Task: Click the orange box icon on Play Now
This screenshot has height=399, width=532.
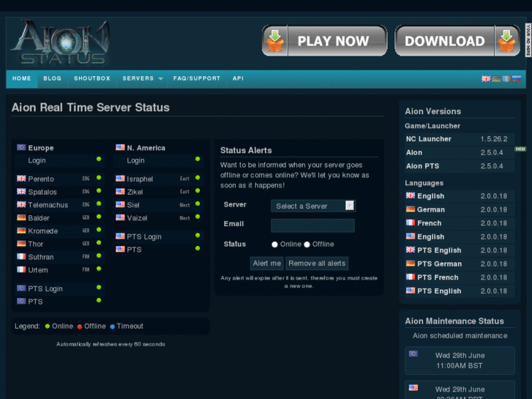Action: [x=275, y=41]
